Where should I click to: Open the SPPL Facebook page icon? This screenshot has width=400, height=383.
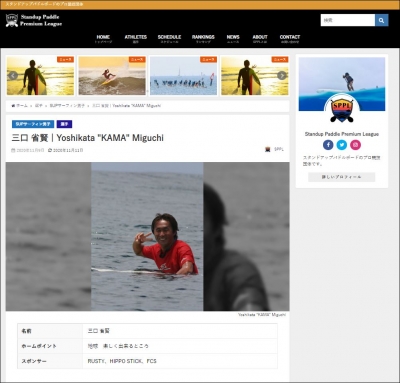pyautogui.click(x=328, y=145)
